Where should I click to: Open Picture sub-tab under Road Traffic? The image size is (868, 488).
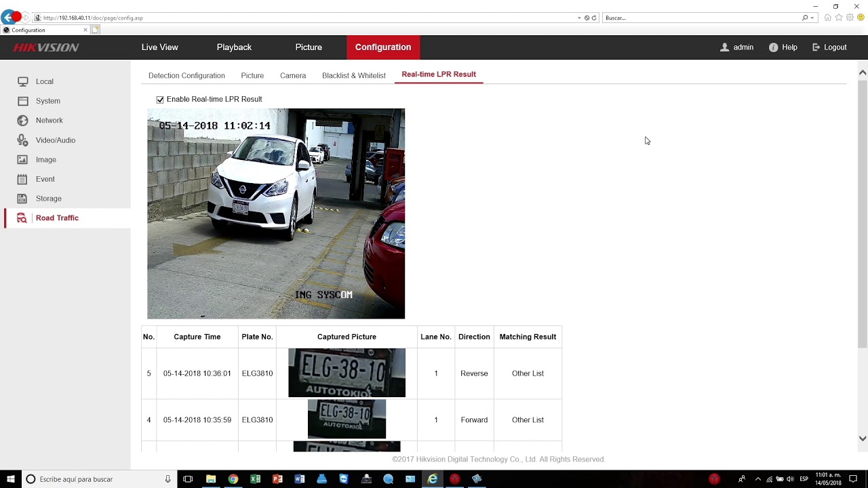coord(252,76)
